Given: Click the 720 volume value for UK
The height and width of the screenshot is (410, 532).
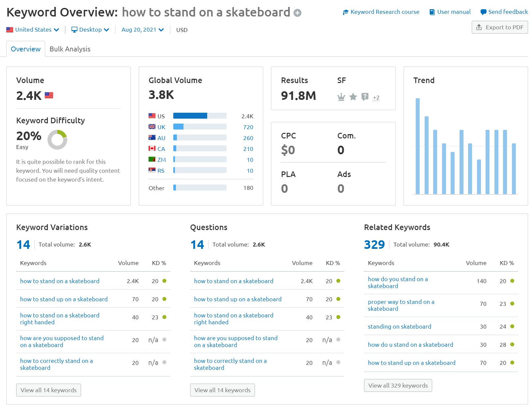Looking at the screenshot, I should tap(248, 127).
